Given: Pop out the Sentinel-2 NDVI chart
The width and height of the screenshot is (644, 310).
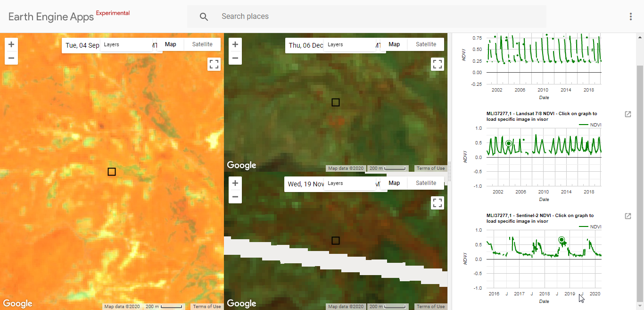Looking at the screenshot, I should [627, 216].
